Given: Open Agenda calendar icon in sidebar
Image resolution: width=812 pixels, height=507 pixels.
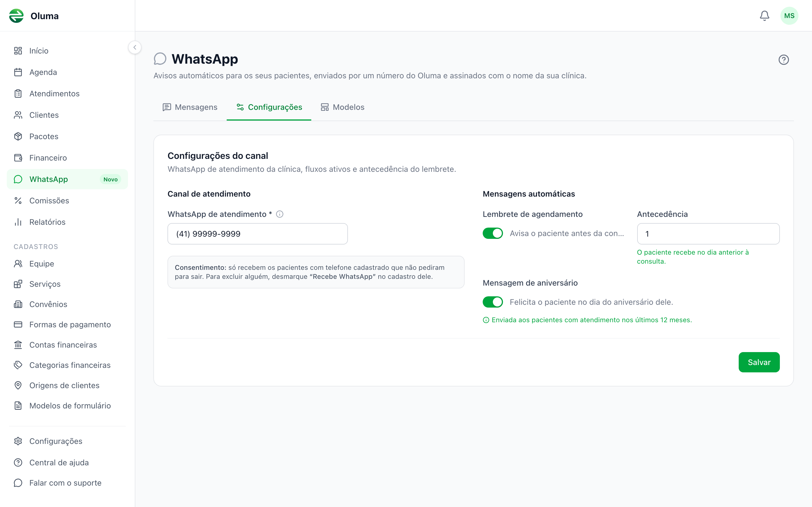Looking at the screenshot, I should (x=18, y=72).
